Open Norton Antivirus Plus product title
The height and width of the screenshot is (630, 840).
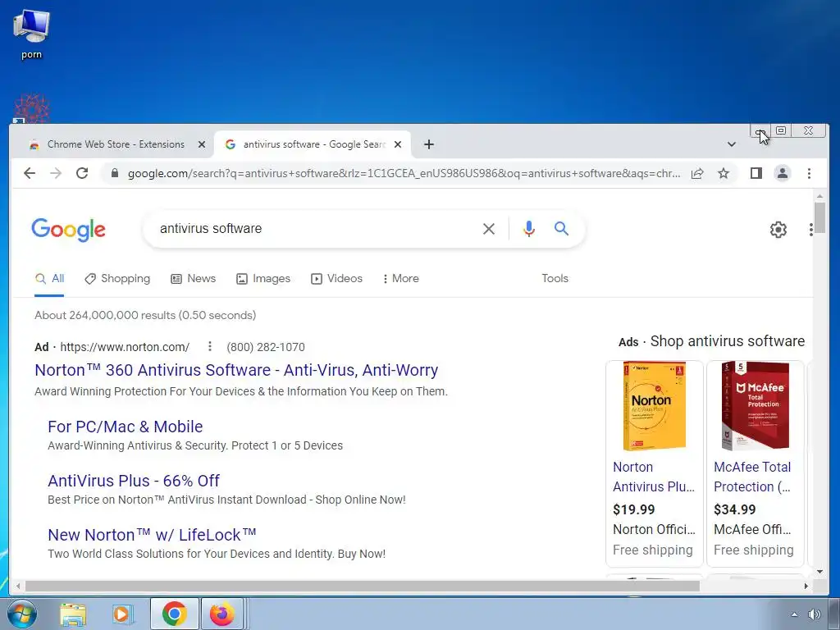(654, 477)
